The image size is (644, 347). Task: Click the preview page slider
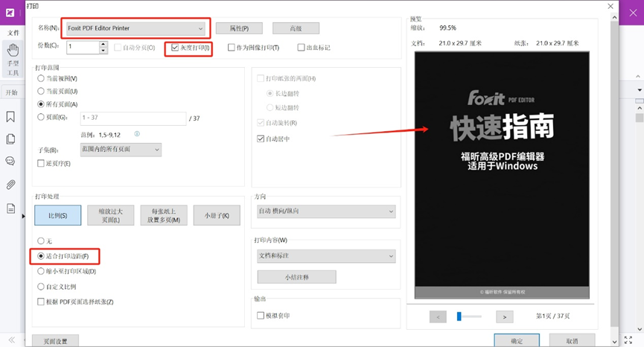[x=469, y=316]
